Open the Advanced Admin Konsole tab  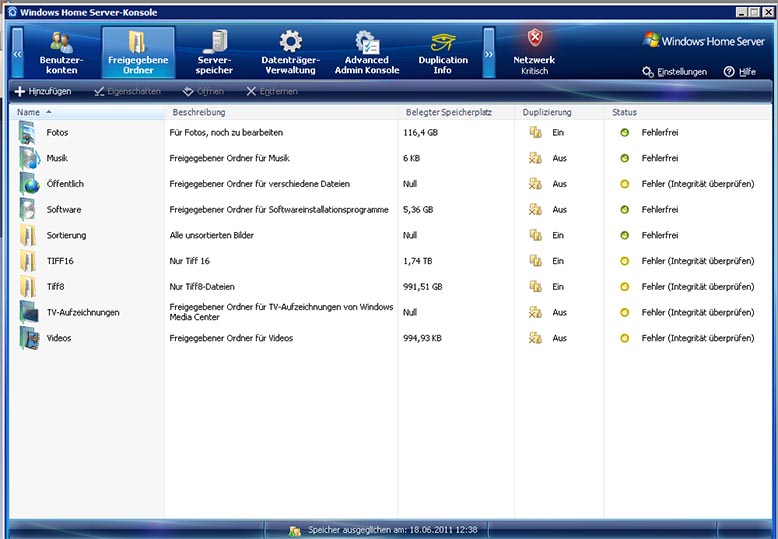(367, 53)
